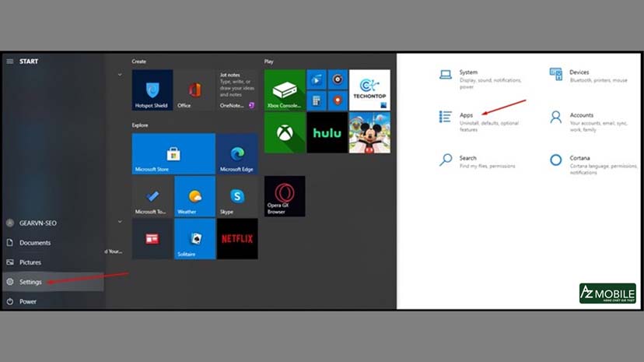Image resolution: width=644 pixels, height=362 pixels.
Task: Select Power in the Start sidebar
Action: tap(28, 301)
